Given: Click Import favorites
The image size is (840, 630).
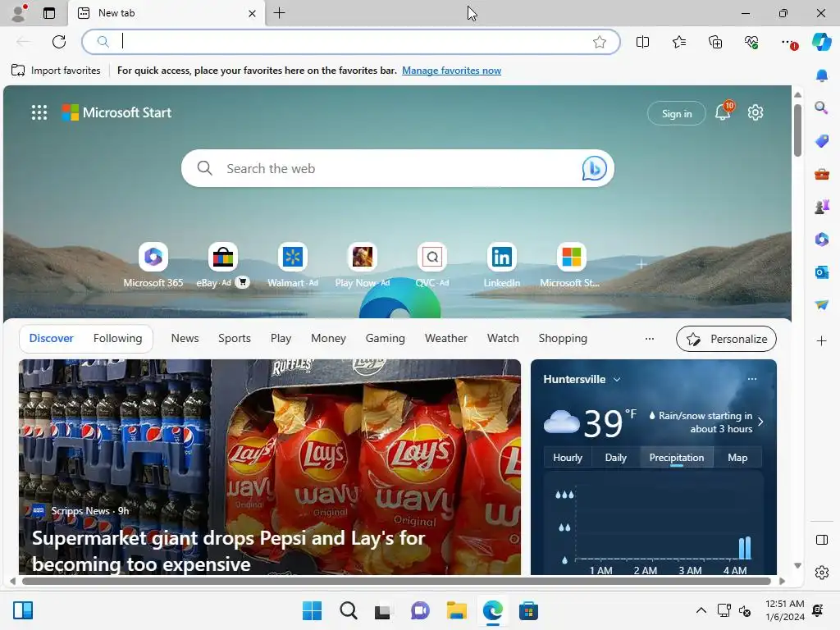Looking at the screenshot, I should click(56, 71).
